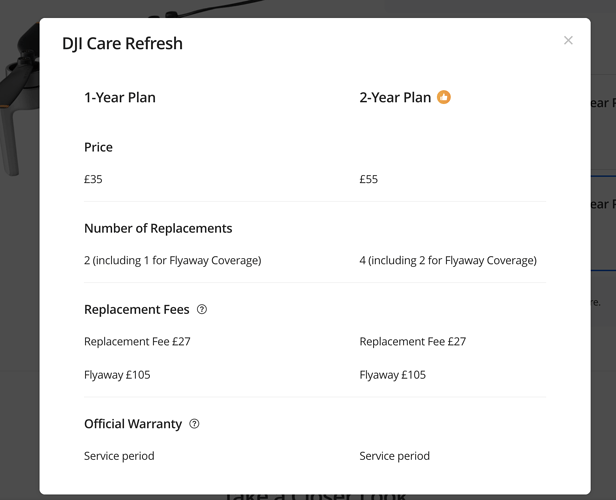Click the DJI Care Refresh title
This screenshot has height=500, width=616.
coord(123,43)
